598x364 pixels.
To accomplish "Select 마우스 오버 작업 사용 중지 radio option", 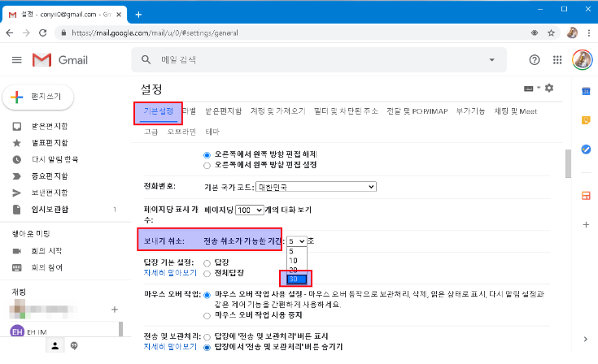I will coord(207,315).
